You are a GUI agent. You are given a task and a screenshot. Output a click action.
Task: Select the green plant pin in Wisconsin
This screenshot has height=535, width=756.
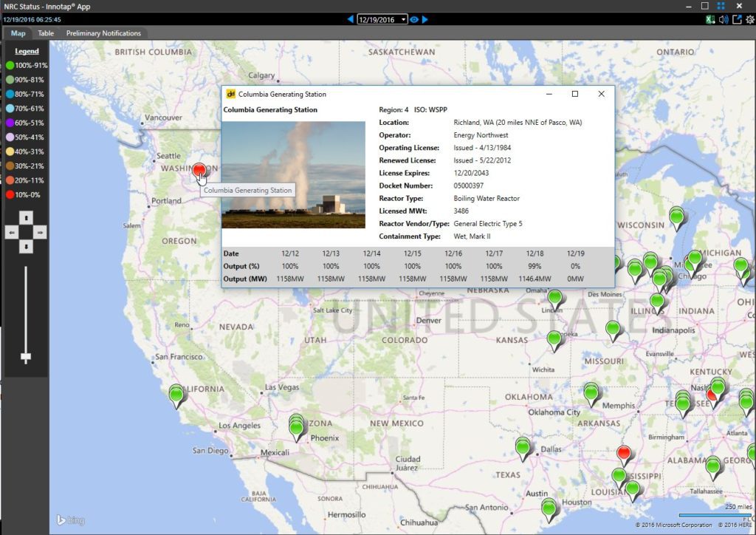(676, 217)
